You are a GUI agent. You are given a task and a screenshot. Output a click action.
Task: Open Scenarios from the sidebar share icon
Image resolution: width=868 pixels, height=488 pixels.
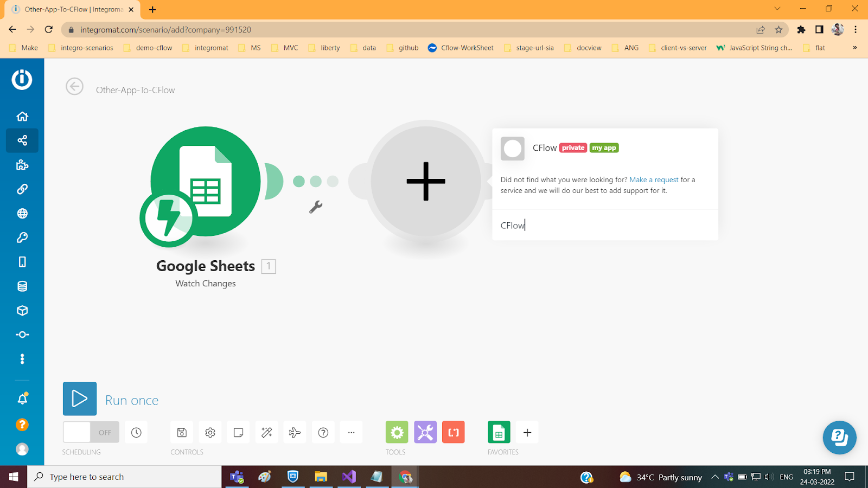click(x=22, y=140)
